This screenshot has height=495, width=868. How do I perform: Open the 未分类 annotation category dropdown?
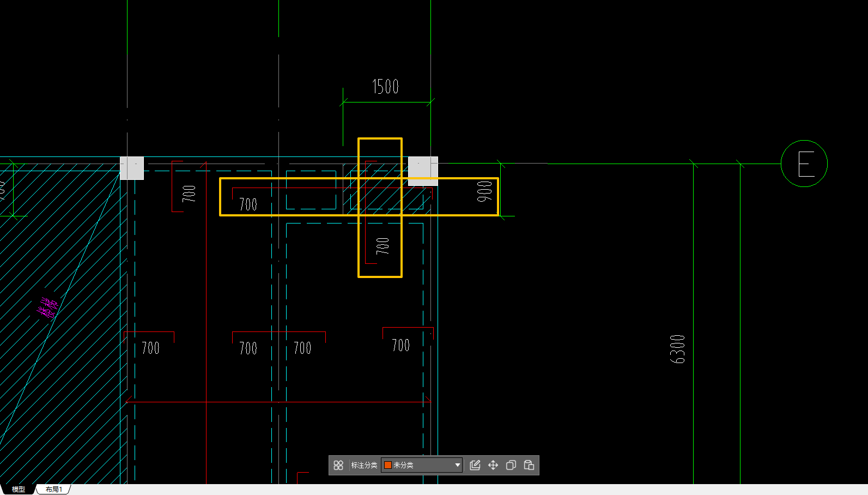click(422, 465)
